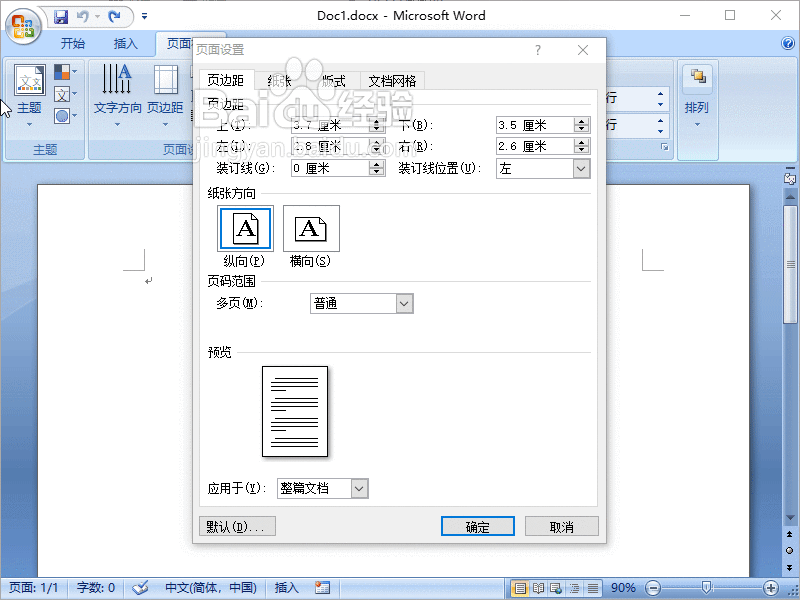Image resolution: width=800 pixels, height=600 pixels.
Task: Select portrait orientation in Page Setup
Action: 245,228
